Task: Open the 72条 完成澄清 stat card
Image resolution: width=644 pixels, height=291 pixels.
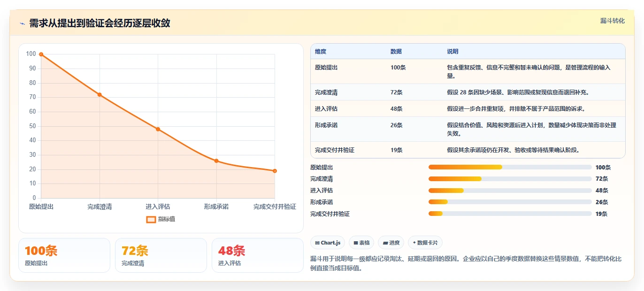Action: pos(161,255)
